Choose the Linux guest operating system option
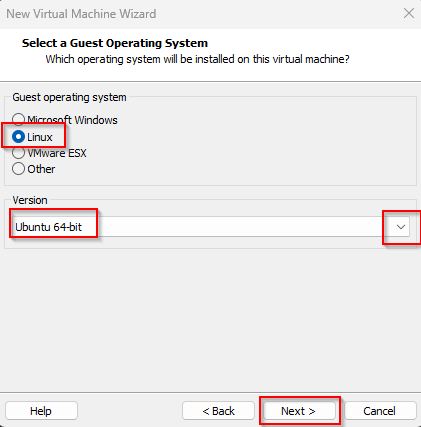This screenshot has height=427, width=421. [x=18, y=137]
